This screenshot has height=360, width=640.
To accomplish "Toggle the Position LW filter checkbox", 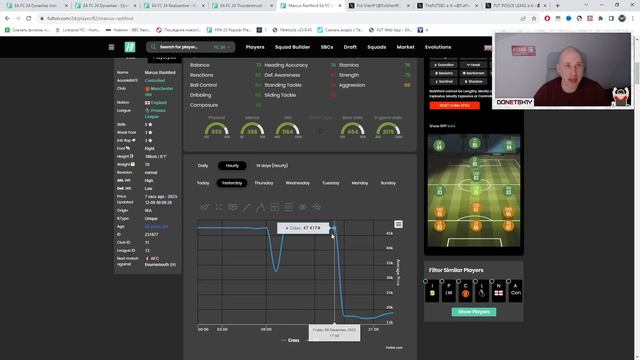I will click(442, 281).
